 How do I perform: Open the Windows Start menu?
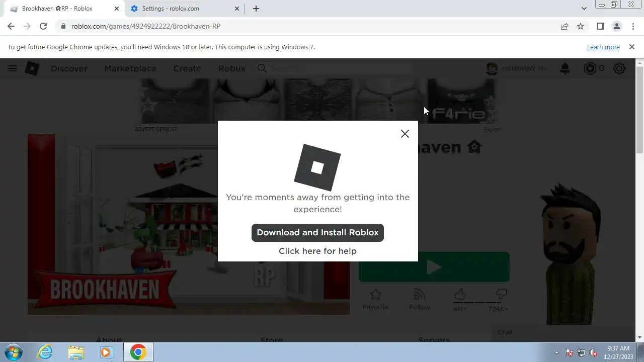13,352
